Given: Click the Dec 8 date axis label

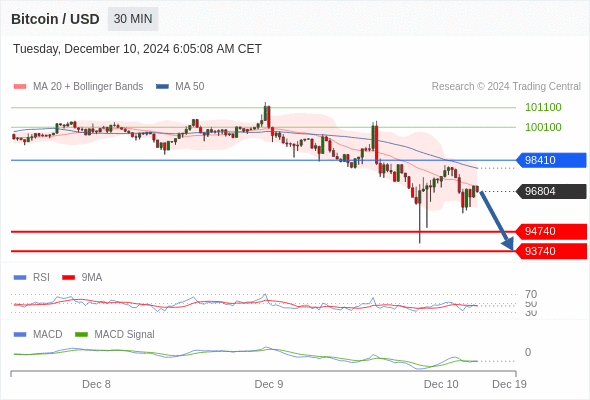Looking at the screenshot, I should [x=96, y=385].
